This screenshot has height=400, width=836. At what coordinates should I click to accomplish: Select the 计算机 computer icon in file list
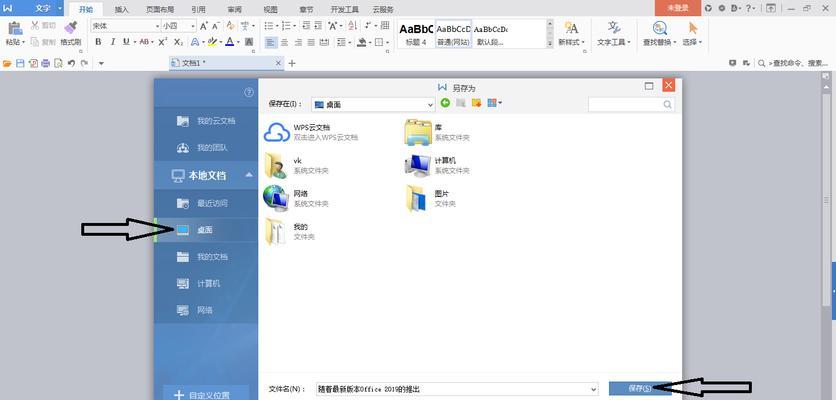pyautogui.click(x=417, y=164)
